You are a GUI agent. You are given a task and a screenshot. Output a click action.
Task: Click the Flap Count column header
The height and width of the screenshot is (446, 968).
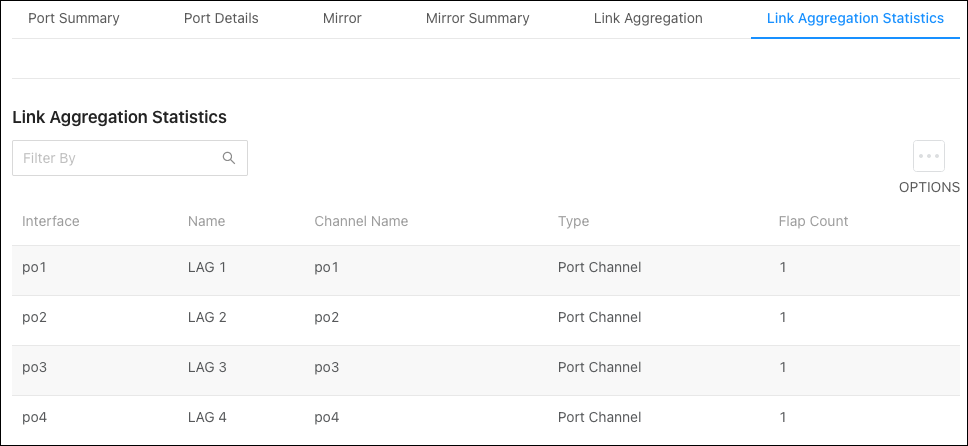(x=813, y=221)
